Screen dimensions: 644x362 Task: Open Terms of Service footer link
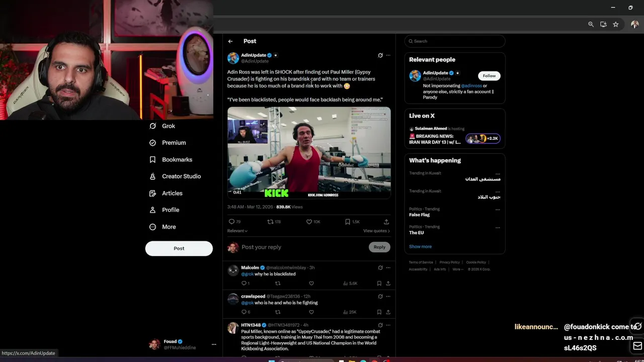(421, 262)
